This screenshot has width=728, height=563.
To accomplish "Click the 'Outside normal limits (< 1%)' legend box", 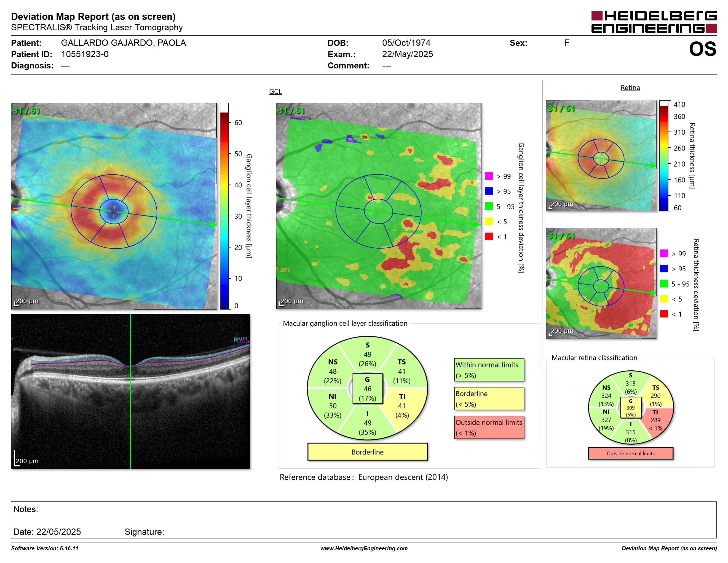I will pyautogui.click(x=489, y=427).
